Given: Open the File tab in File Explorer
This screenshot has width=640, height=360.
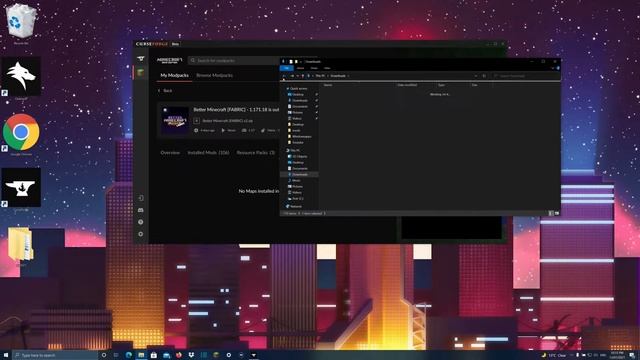Looking at the screenshot, I should pos(287,68).
